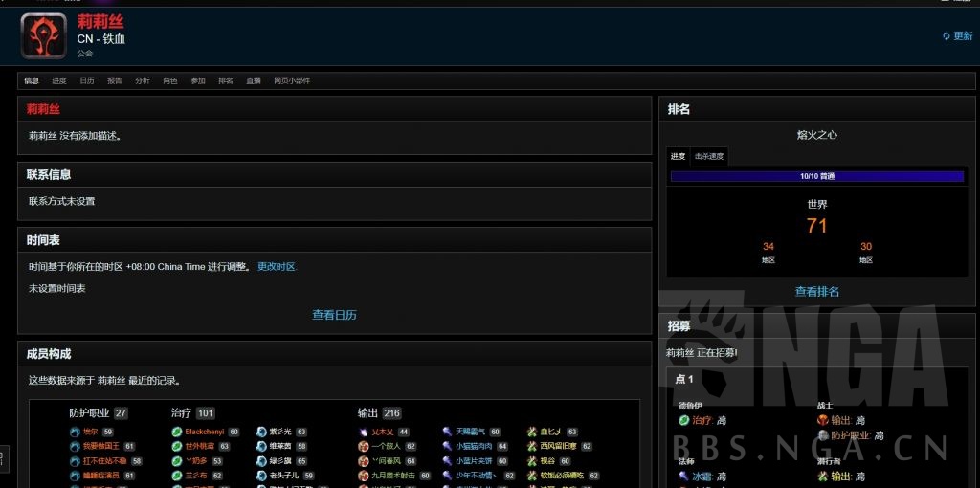Click the mage icon beside 天赐霸气
980x488 pixels.
(447, 432)
